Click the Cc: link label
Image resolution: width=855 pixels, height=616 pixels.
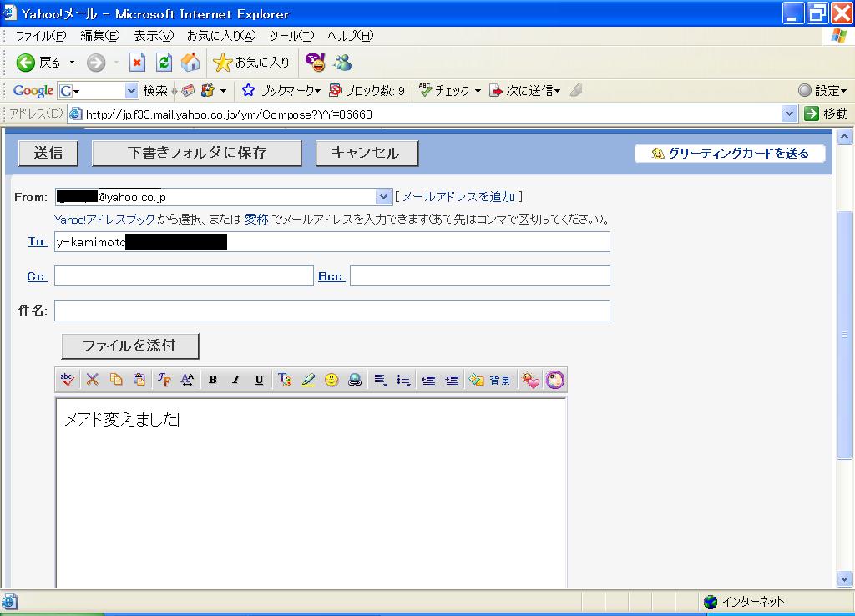pos(37,276)
